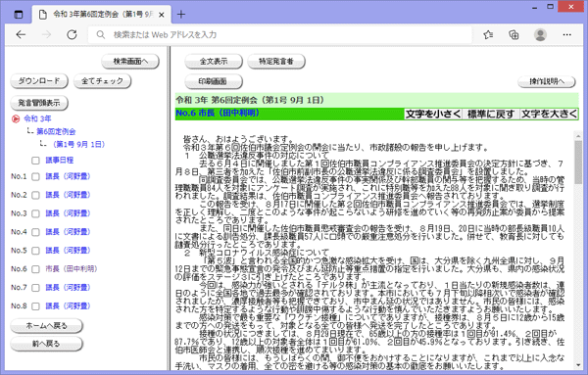The height and width of the screenshot is (375, 588).
Task: Open No.4 議長（河野豊） link
Action: pyautogui.click(x=68, y=232)
